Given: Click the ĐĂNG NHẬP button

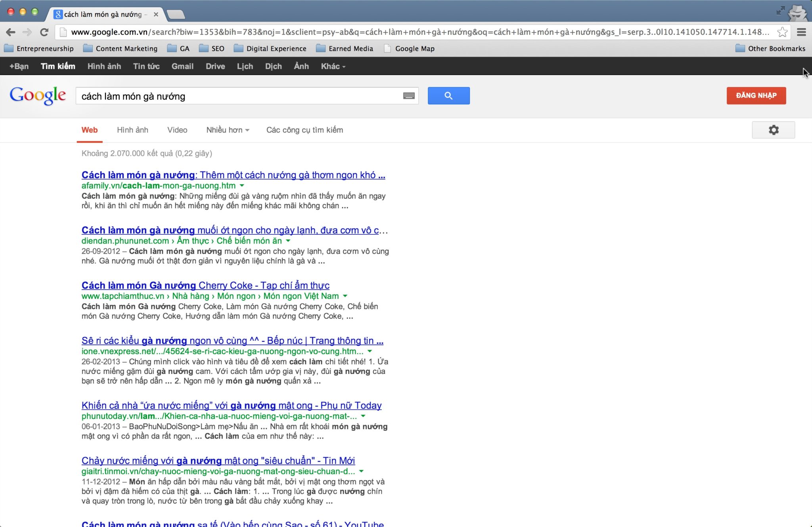Looking at the screenshot, I should [x=756, y=96].
